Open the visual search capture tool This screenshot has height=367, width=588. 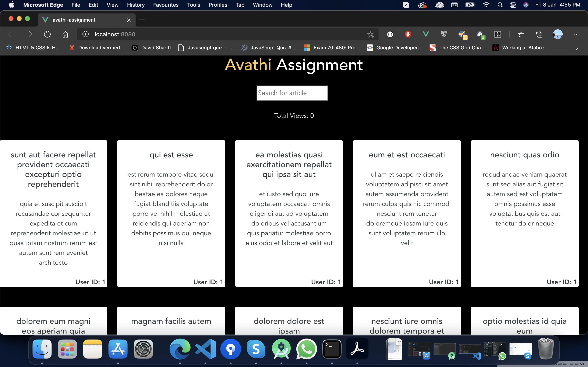pos(498,34)
